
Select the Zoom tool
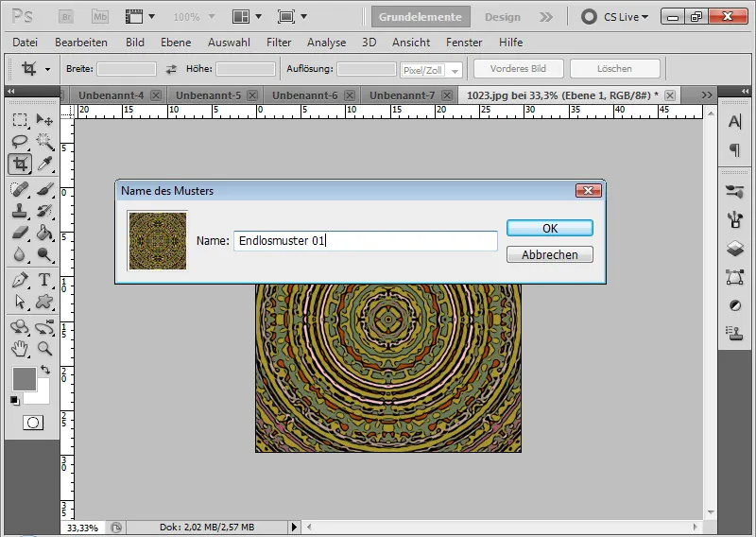tap(44, 348)
